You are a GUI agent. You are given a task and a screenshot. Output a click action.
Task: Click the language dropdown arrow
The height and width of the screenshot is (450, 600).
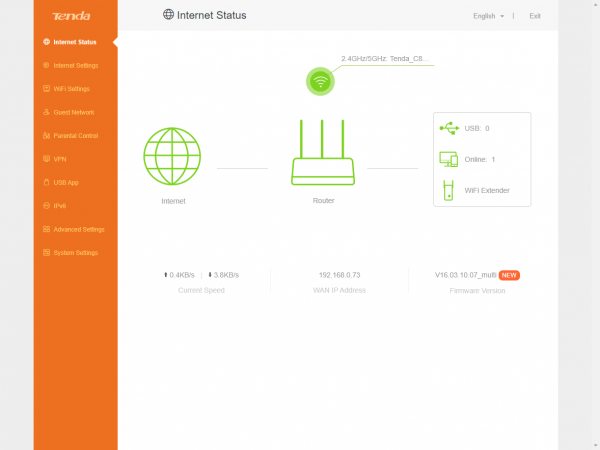[502, 16]
